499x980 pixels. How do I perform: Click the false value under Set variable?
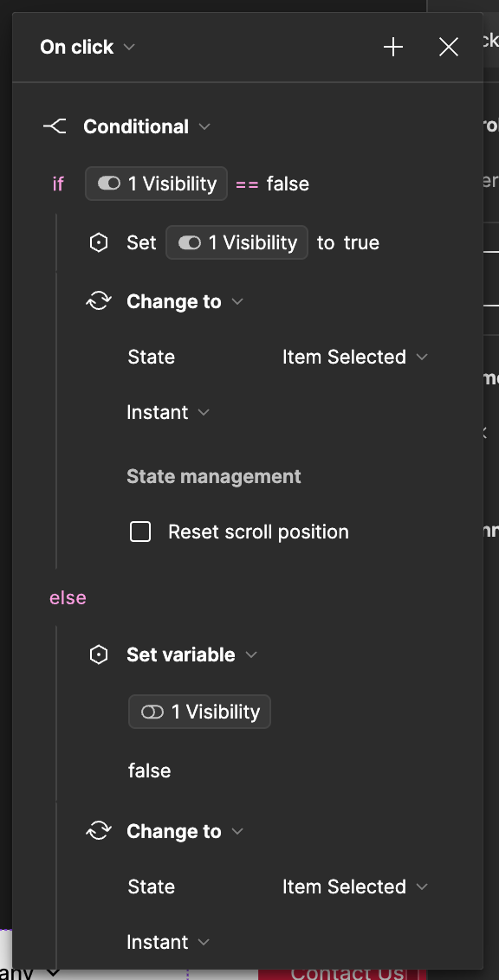click(150, 770)
